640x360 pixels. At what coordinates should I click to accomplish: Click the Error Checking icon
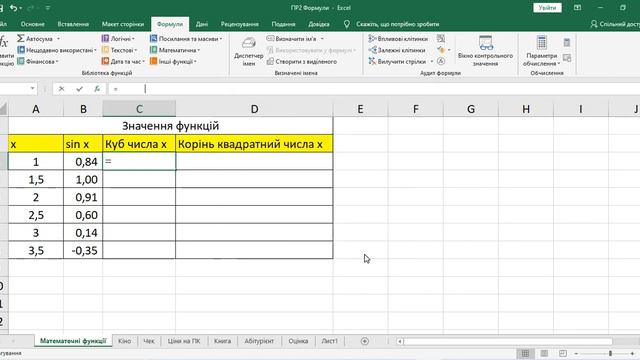coord(441,50)
